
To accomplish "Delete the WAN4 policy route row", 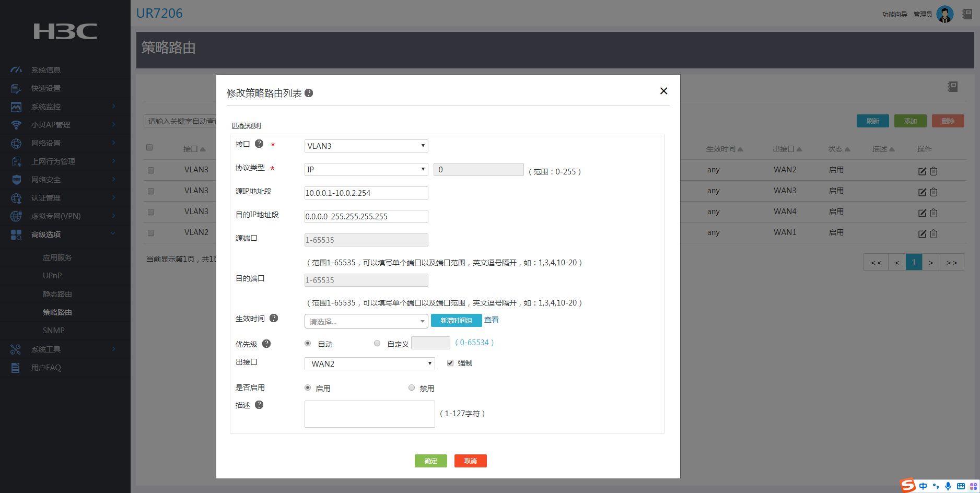I will (x=934, y=213).
